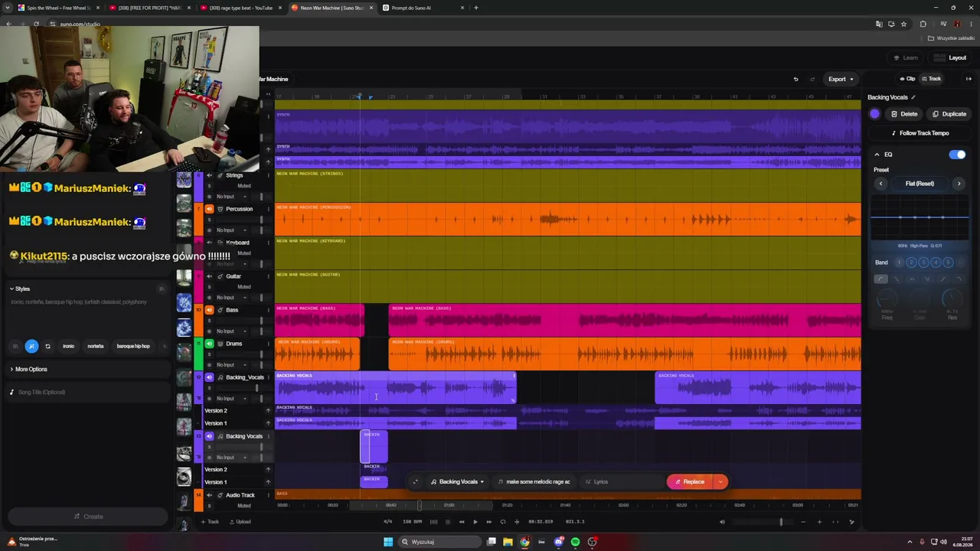Screen dimensions: 980x551
Task: Select the previous EQ preset arrow
Action: tap(880, 184)
